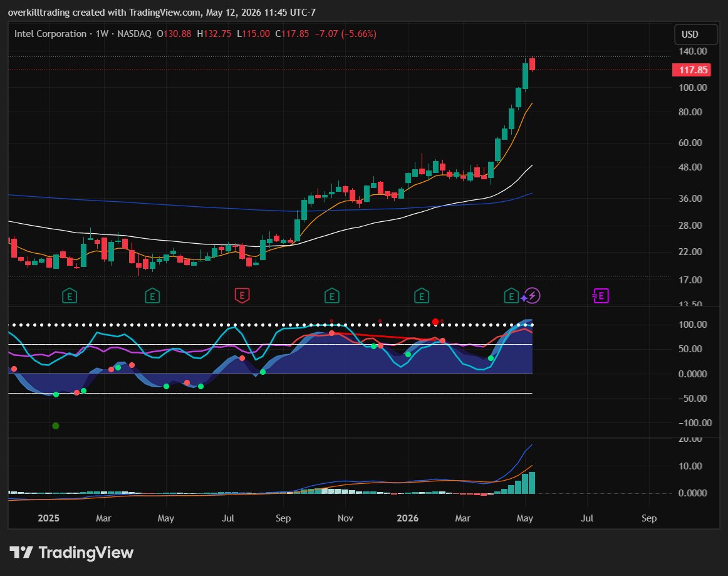The height and width of the screenshot is (576, 728).
Task: Click the NASDAQ exchange label
Action: pos(134,34)
